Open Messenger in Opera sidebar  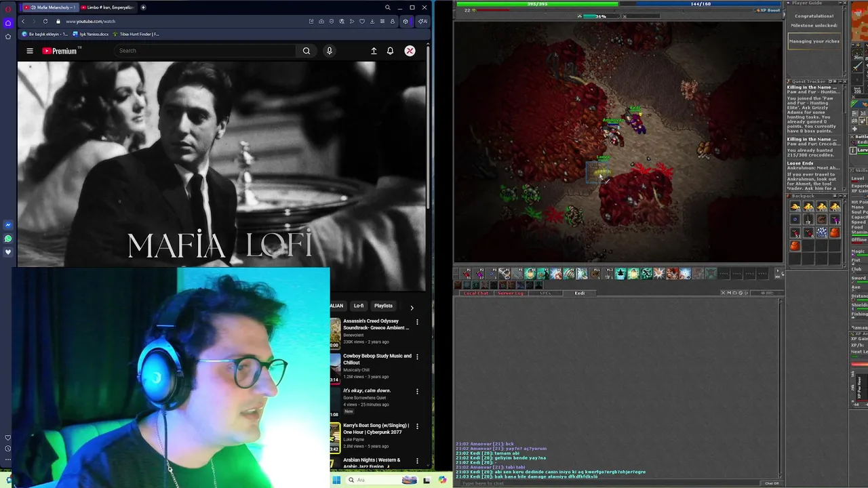point(8,225)
